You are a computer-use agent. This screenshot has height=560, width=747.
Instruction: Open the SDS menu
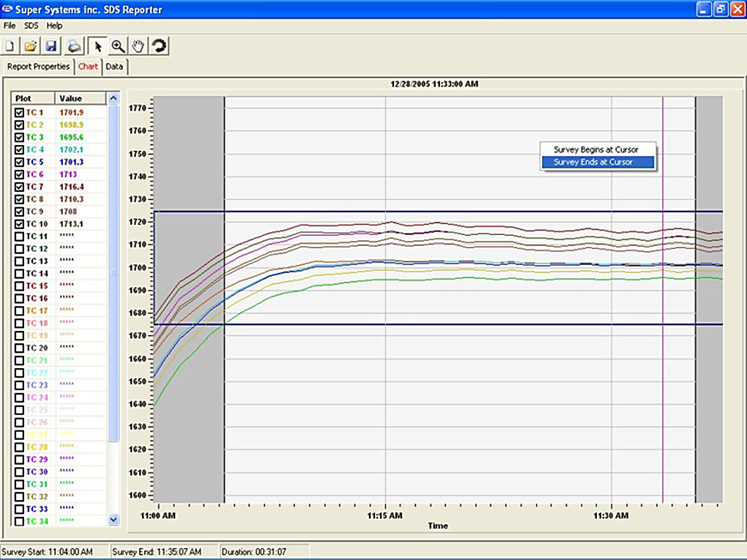click(31, 26)
